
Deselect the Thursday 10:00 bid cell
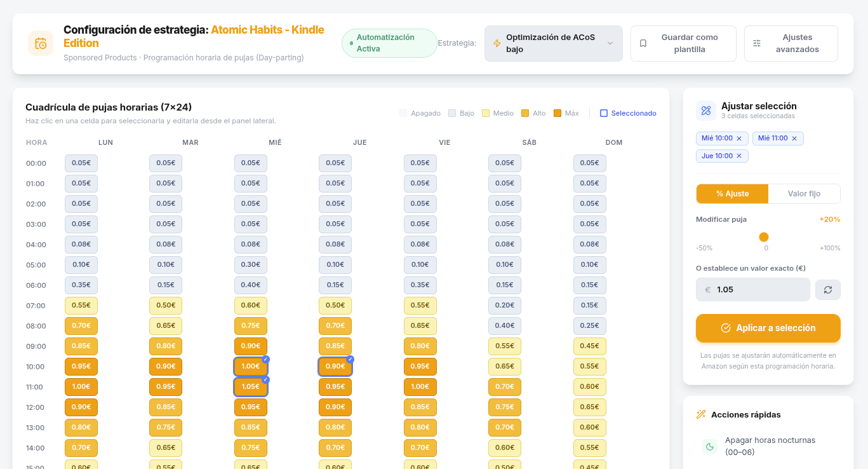335,367
